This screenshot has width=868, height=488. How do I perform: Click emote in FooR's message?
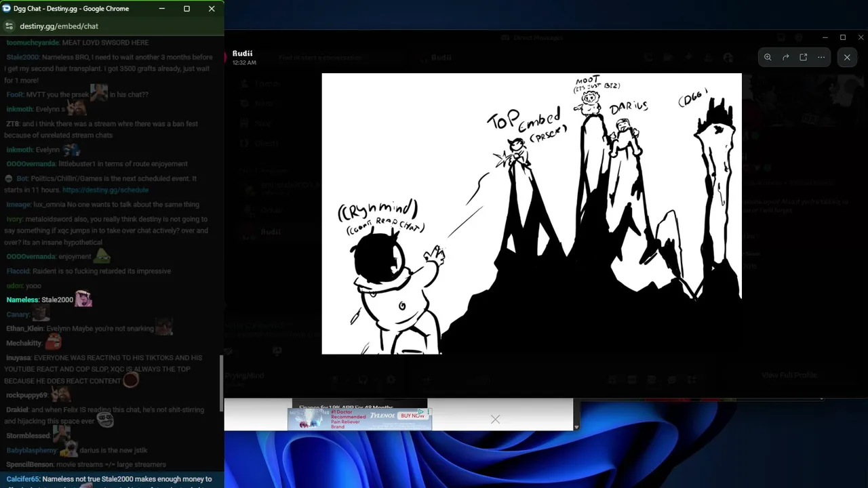[99, 93]
